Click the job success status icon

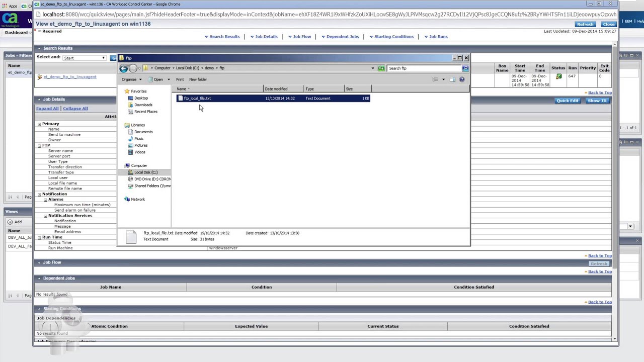click(558, 76)
